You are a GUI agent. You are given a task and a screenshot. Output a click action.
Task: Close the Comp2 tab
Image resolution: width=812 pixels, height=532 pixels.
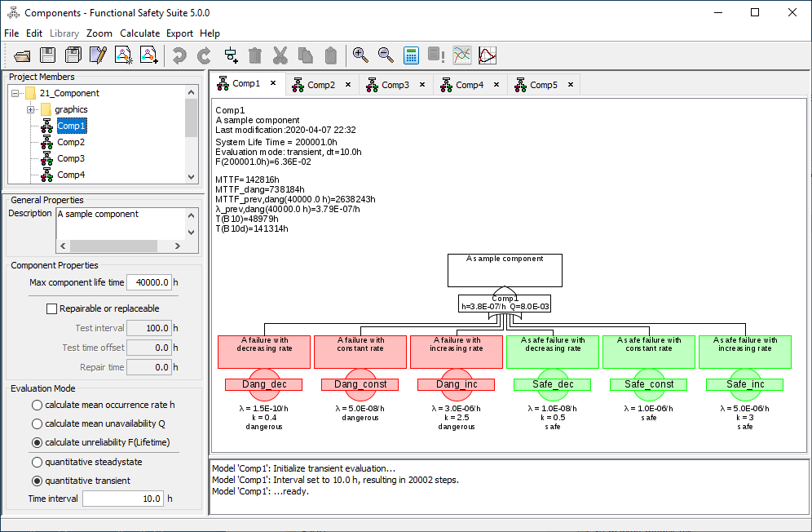pyautogui.click(x=348, y=84)
